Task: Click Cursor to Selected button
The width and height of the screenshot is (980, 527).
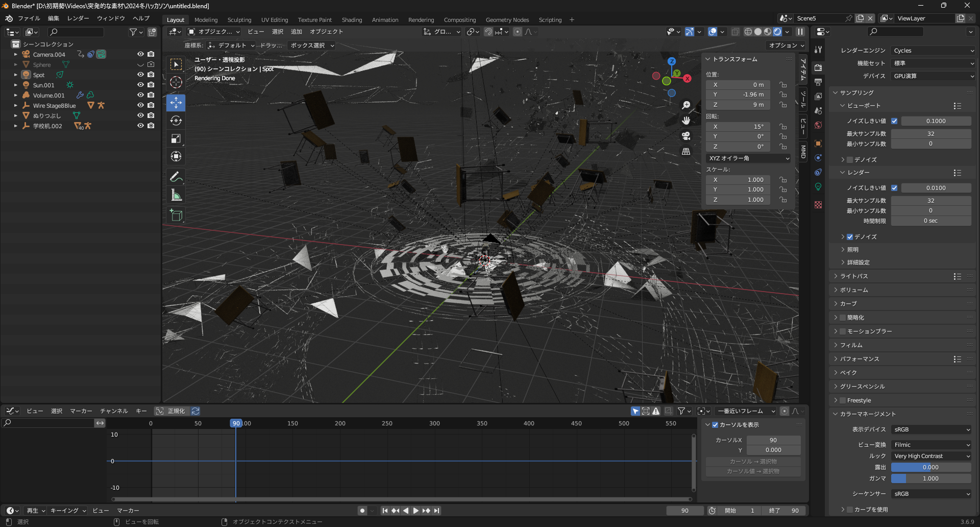Action: (753, 462)
